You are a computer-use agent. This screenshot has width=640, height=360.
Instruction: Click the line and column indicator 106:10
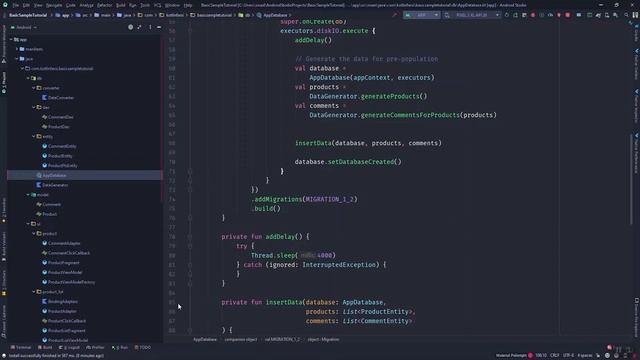click(541, 356)
